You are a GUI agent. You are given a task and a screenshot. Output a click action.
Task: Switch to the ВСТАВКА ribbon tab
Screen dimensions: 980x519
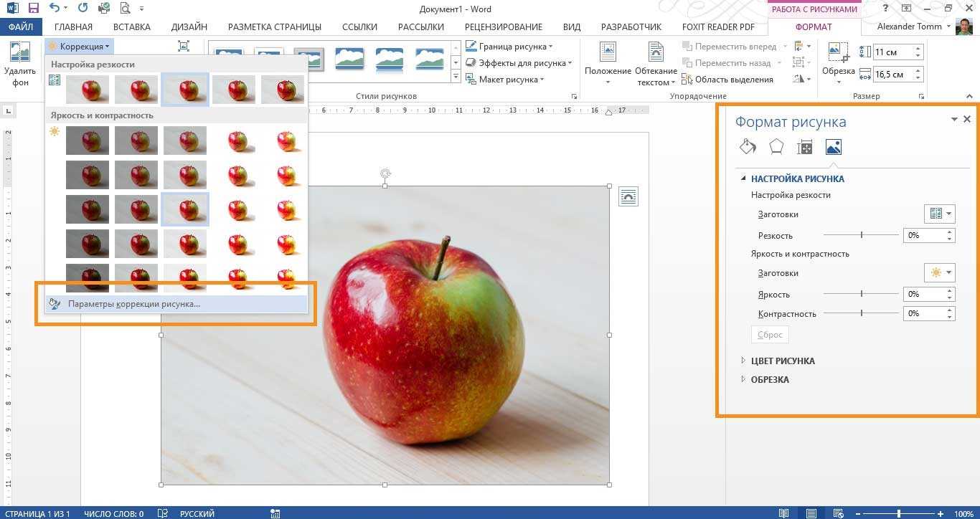pos(131,27)
